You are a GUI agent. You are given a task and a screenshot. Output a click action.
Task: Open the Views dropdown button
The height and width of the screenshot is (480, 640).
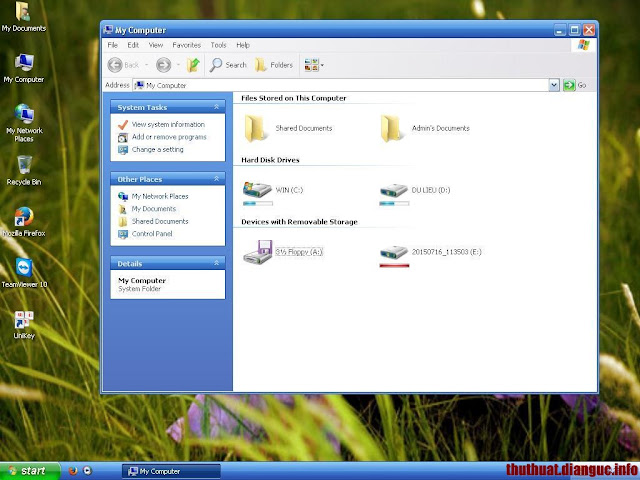click(314, 65)
